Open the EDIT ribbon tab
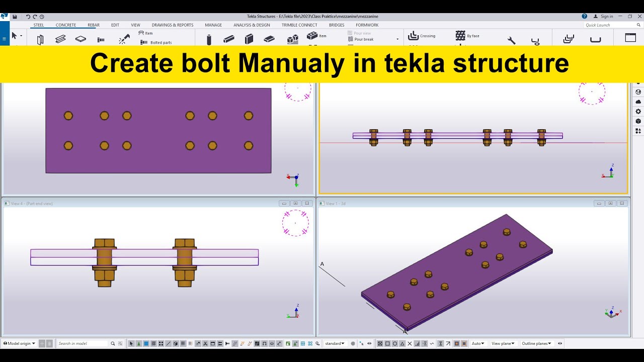The image size is (644, 362). tap(115, 25)
